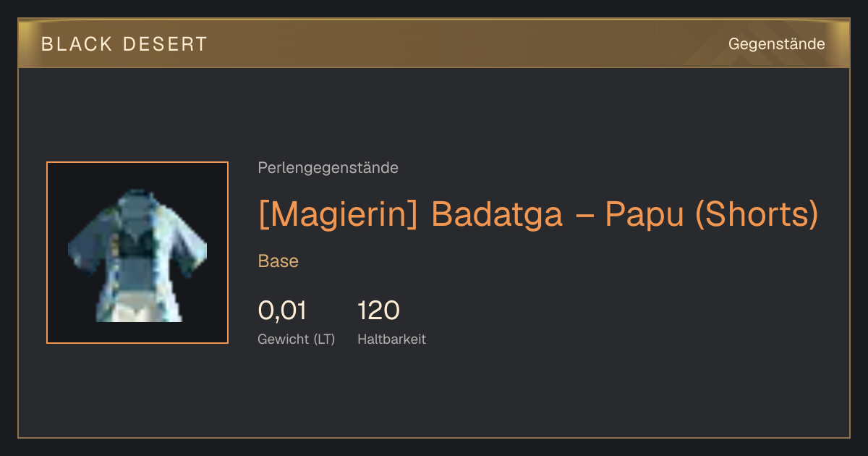Click the blue shirt item icon
Image resolution: width=868 pixels, height=456 pixels.
coord(137,253)
